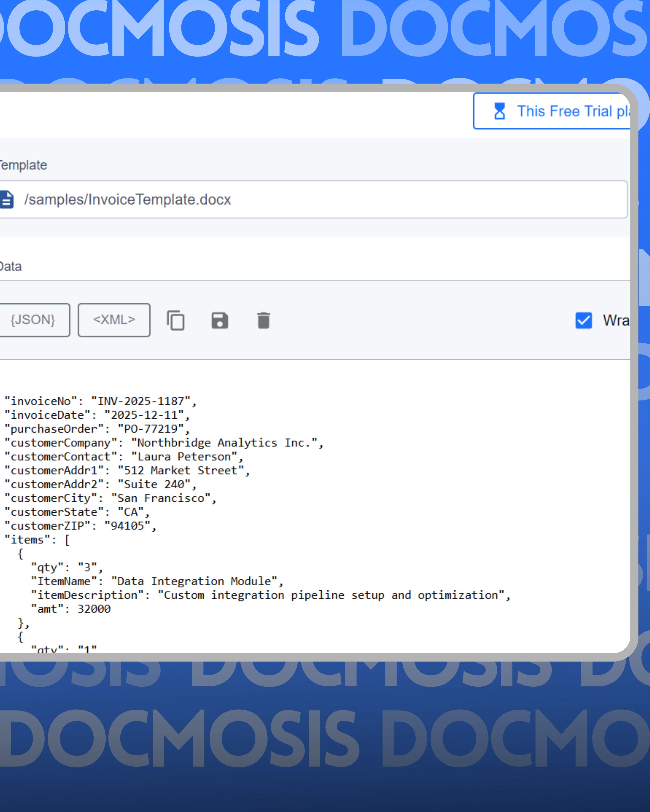650x812 pixels.
Task: Click the purchaseOrder PO-77219 line
Action: (x=97, y=429)
